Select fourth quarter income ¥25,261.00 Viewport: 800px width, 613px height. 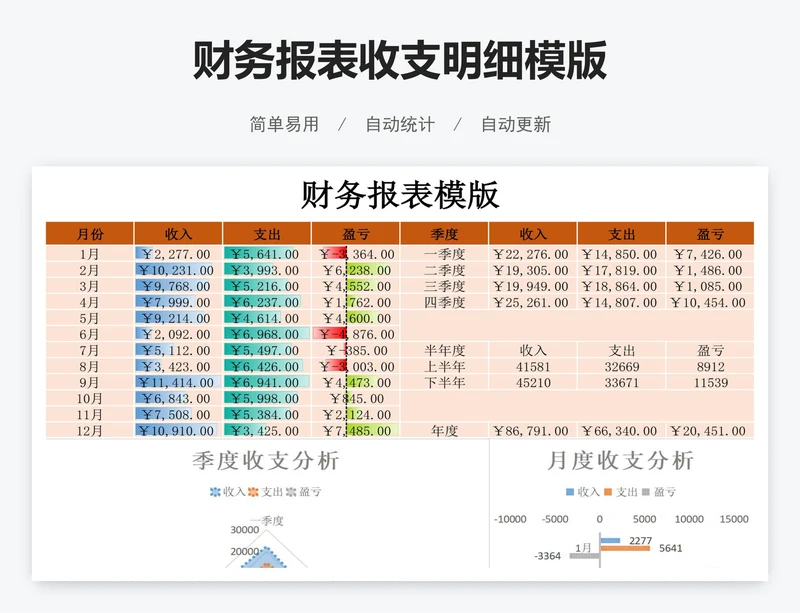pos(533,302)
